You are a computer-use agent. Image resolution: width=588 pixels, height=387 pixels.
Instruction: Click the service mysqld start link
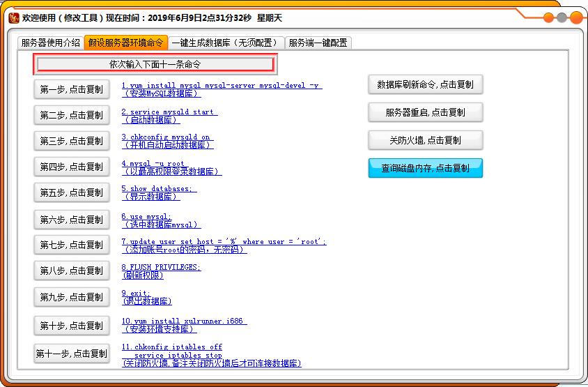click(x=169, y=112)
